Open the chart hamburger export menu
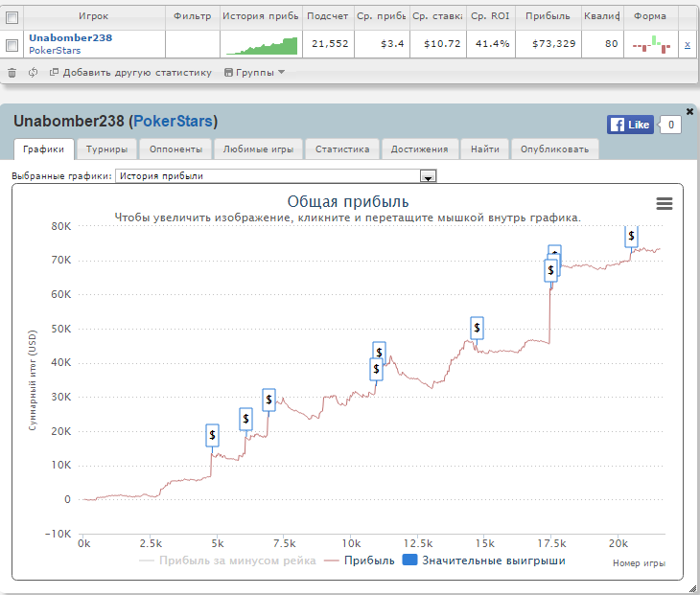The image size is (700, 595). click(665, 204)
